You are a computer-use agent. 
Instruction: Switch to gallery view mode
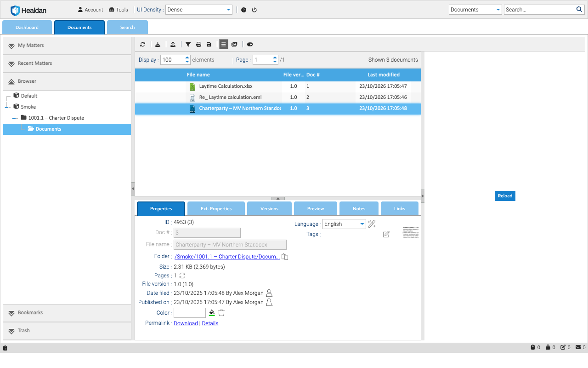[x=234, y=45]
